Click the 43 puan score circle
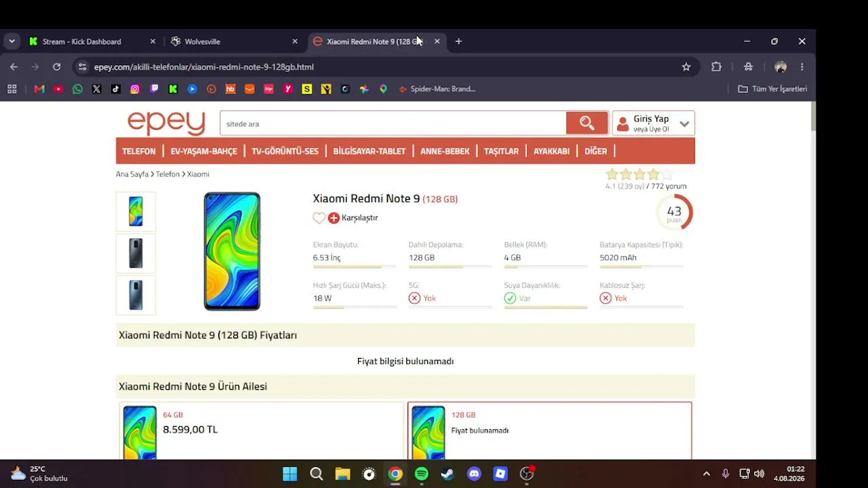The image size is (868, 488). (674, 213)
